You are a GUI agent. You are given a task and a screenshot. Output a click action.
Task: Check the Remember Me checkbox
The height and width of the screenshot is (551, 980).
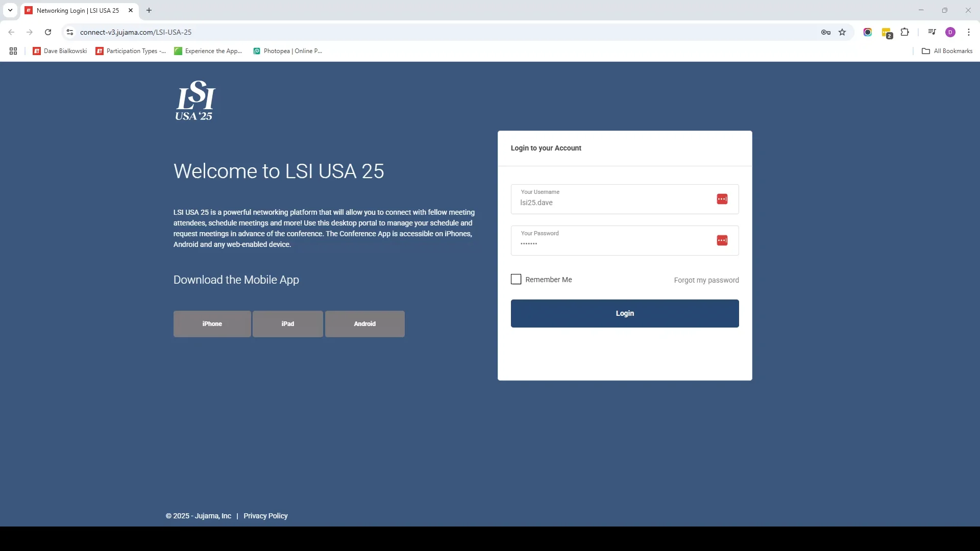(x=516, y=279)
